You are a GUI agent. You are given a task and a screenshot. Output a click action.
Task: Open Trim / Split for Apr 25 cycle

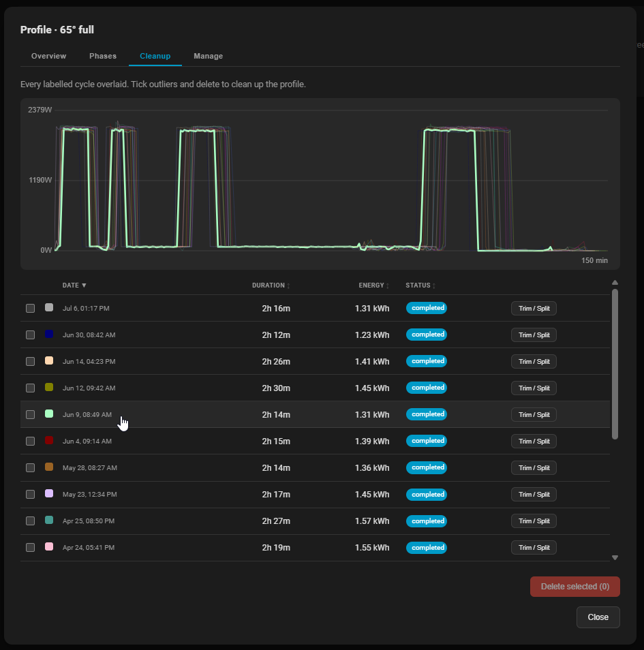(534, 521)
